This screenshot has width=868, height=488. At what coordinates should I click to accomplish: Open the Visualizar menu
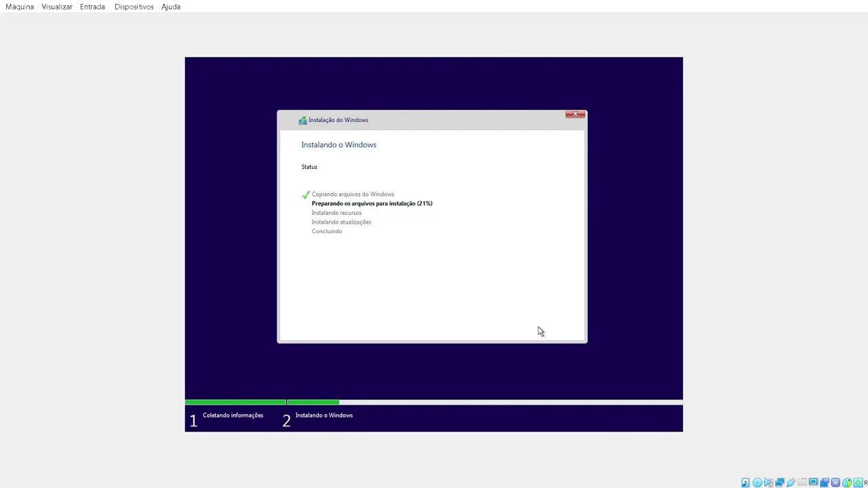tap(57, 7)
